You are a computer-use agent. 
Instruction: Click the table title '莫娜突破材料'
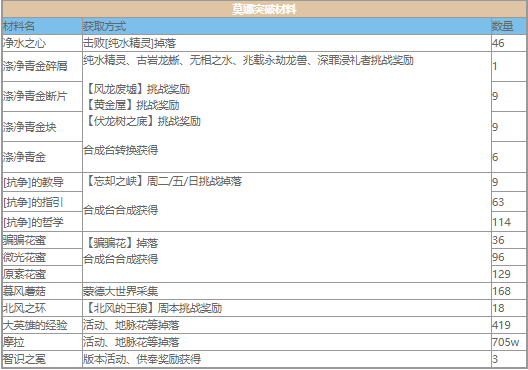click(264, 9)
